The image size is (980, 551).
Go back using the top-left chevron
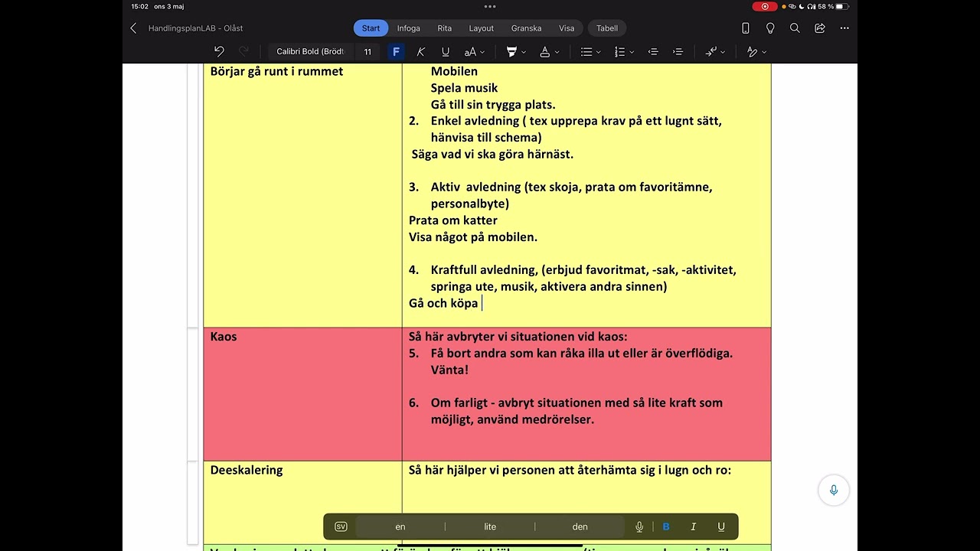133,28
